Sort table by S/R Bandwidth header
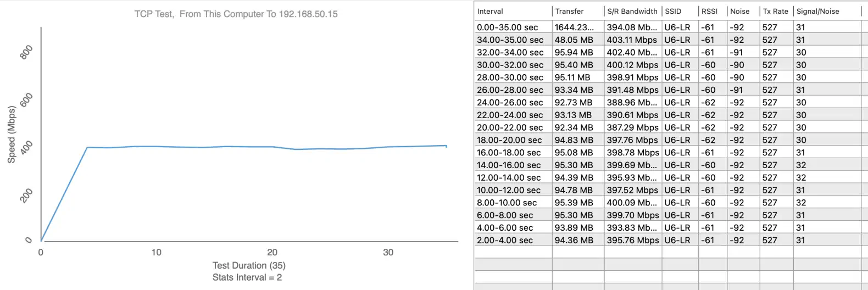Image resolution: width=868 pixels, height=290 pixels. pos(632,11)
